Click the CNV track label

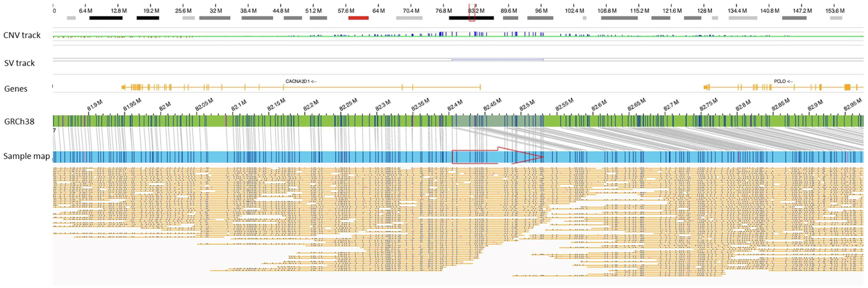(22, 35)
